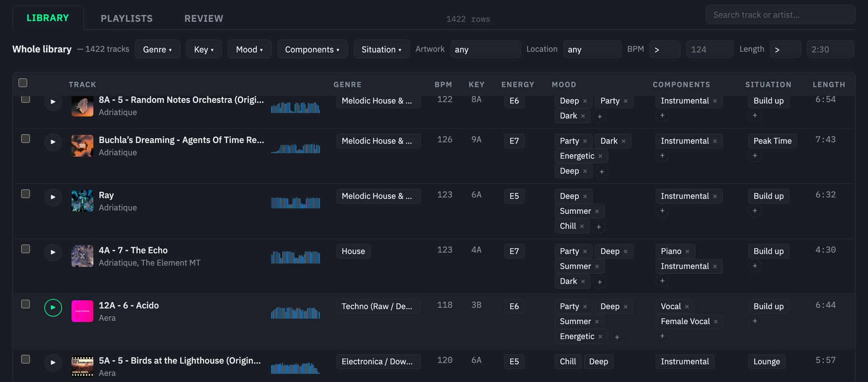Play the Buchla's Dreaming track
868x382 pixels.
[53, 142]
